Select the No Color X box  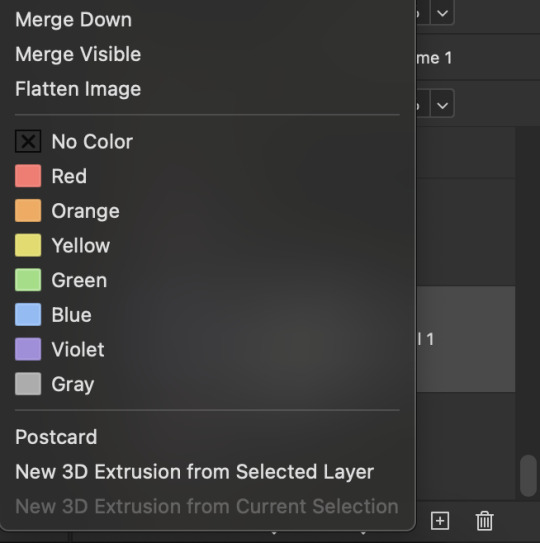pyautogui.click(x=28, y=141)
